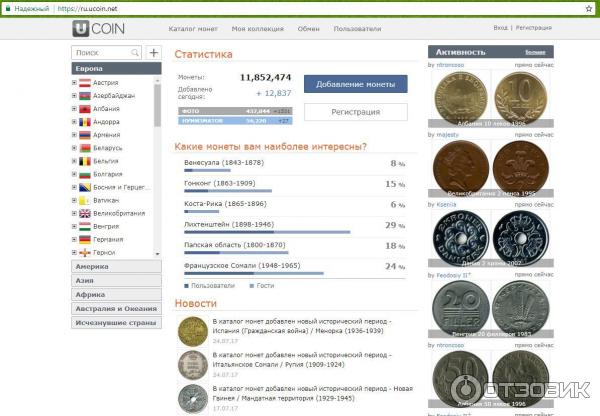Viewport: 600px width, 416px height.
Task: Expand the Андорра tree node
Action: tap(74, 121)
